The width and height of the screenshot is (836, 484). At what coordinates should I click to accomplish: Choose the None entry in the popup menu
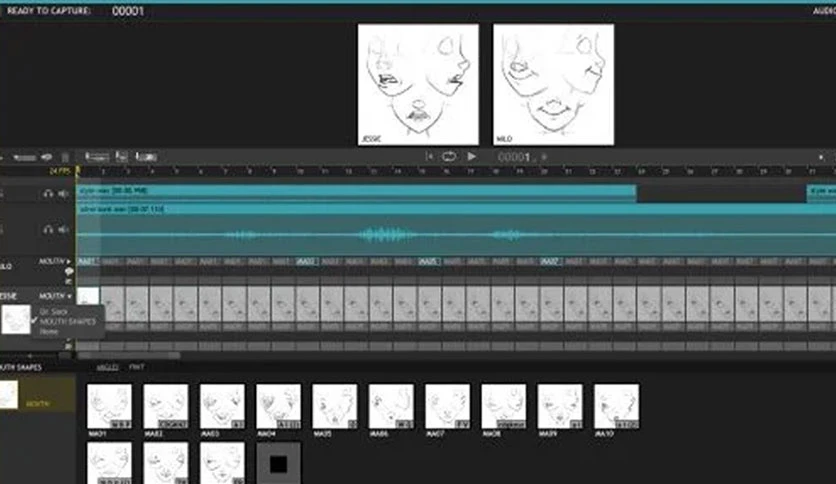tap(49, 332)
